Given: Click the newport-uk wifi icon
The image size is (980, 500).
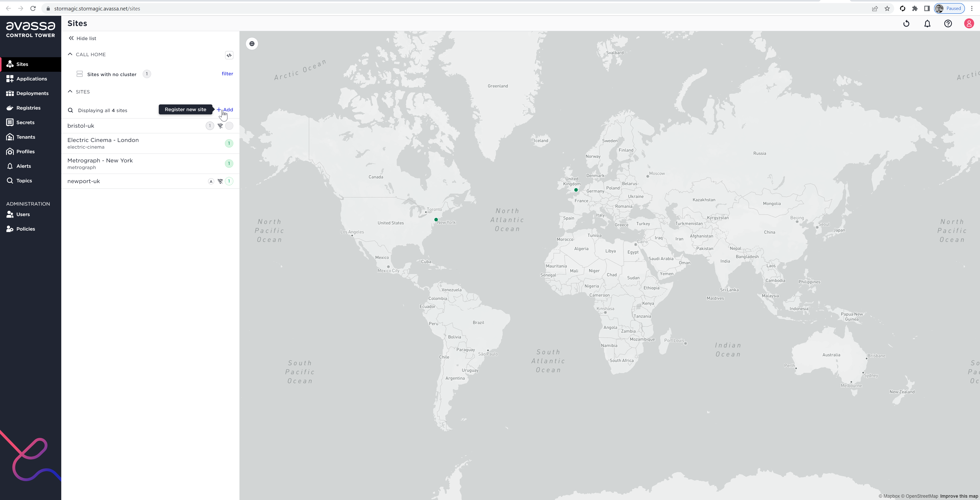Looking at the screenshot, I should 220,182.
